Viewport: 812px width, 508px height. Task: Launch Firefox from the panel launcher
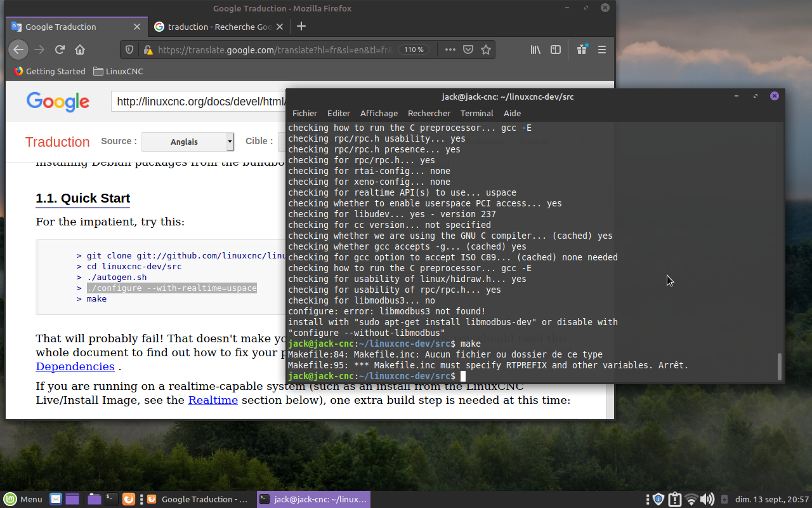point(128,499)
